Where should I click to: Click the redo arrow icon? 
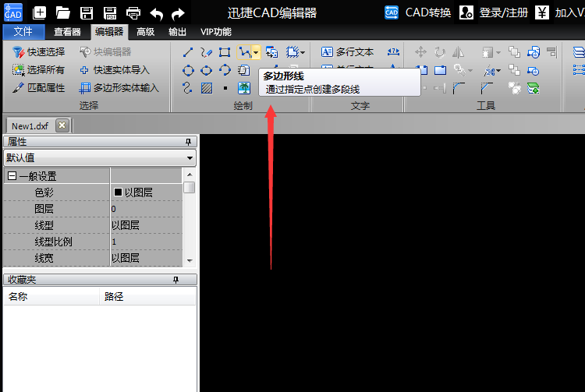[178, 14]
